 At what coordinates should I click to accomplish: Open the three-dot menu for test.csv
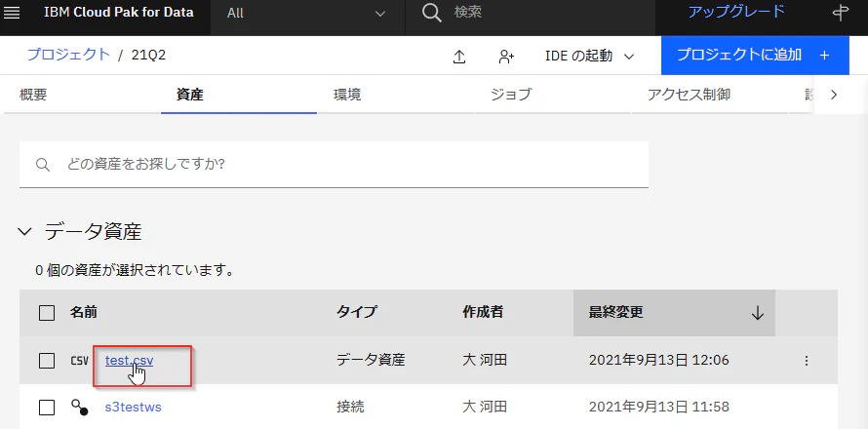(x=806, y=361)
